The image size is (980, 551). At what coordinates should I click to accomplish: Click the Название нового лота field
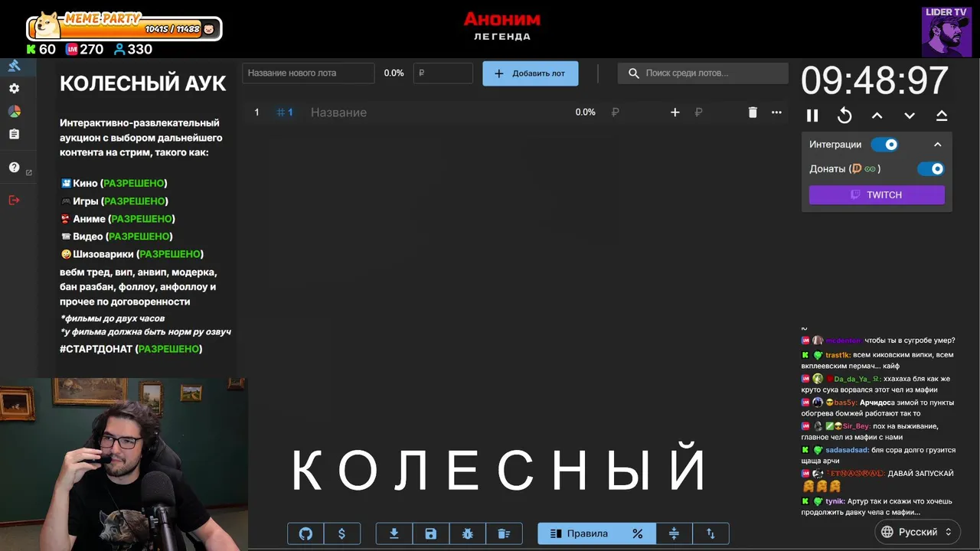(x=309, y=73)
